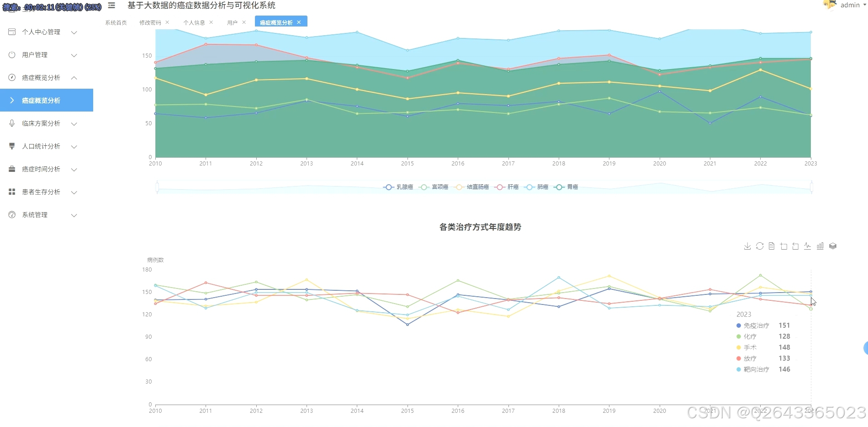The width and height of the screenshot is (868, 427).
Task: Click the blue floating button at right edge
Action: 866,348
